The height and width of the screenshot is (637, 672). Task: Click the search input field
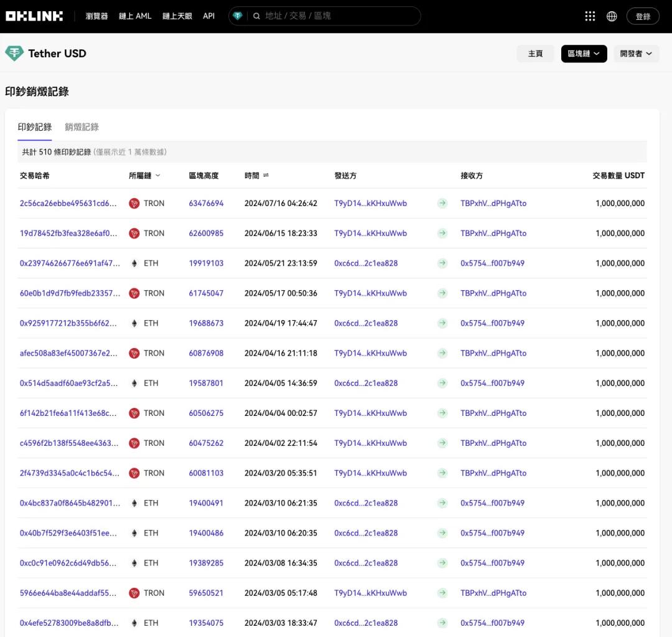click(x=324, y=16)
